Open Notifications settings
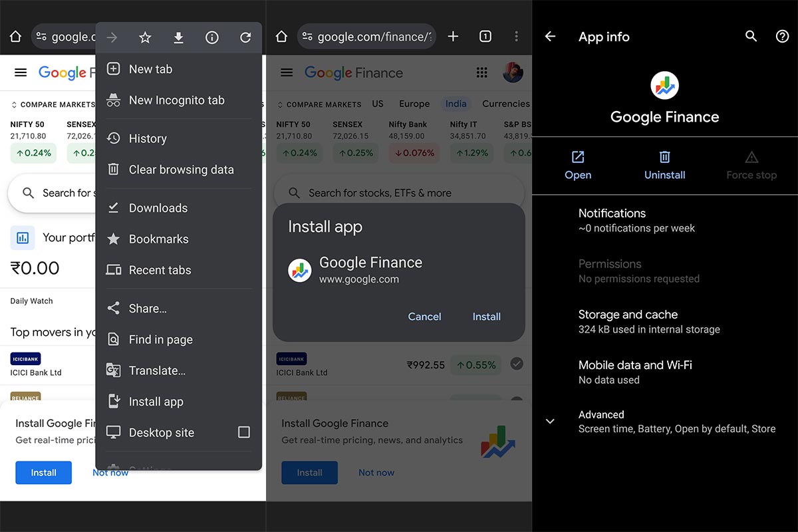This screenshot has height=532, width=798. point(665,220)
